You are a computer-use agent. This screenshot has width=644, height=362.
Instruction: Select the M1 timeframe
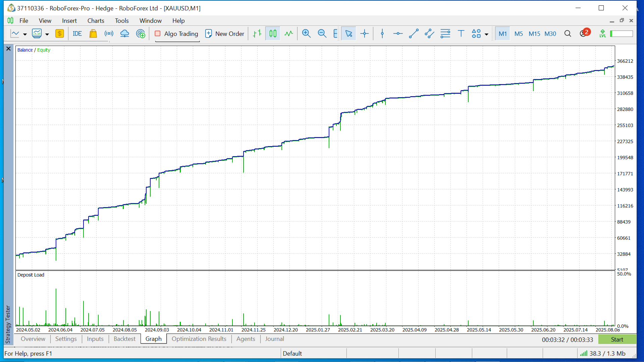pyautogui.click(x=502, y=34)
